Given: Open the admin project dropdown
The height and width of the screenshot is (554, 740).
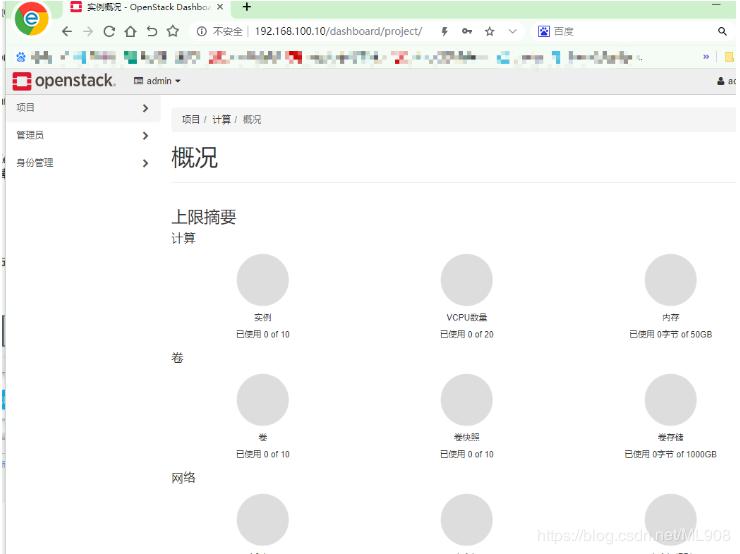Looking at the screenshot, I should pos(157,81).
